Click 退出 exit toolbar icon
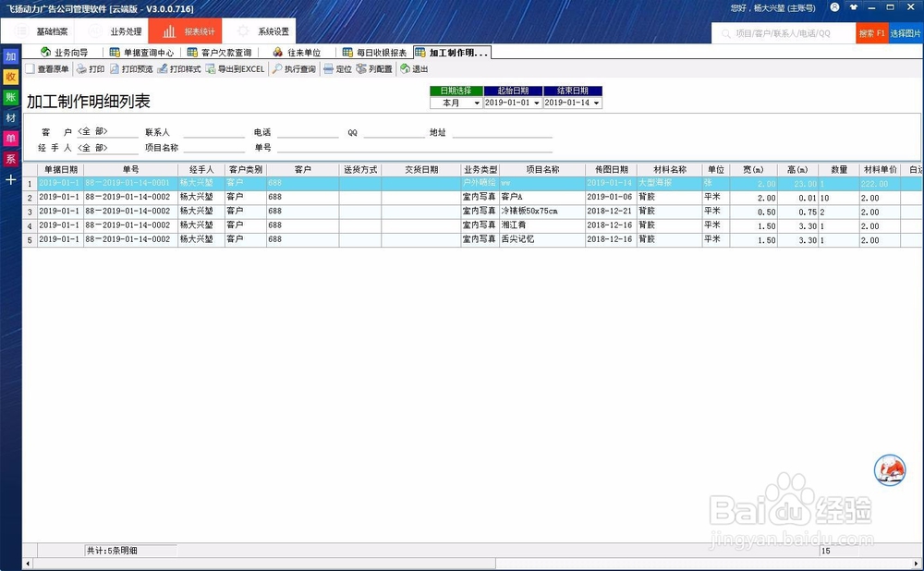924x571 pixels. click(x=405, y=69)
